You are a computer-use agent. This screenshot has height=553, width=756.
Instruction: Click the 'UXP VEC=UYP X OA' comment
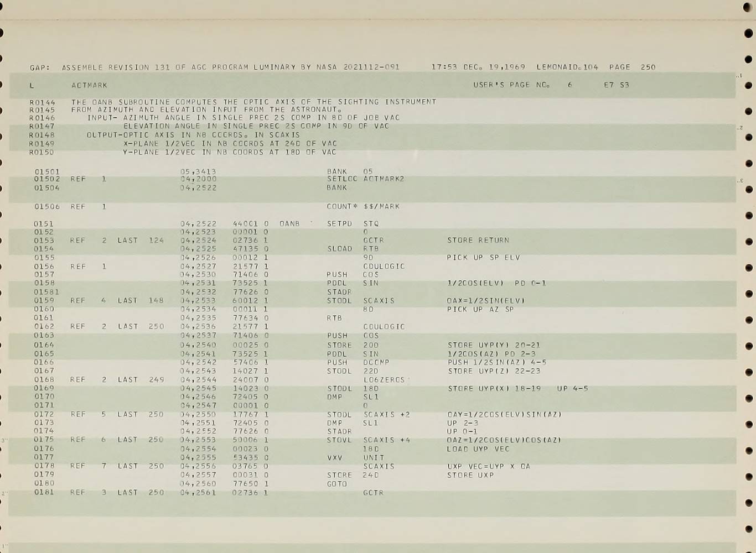click(489, 467)
